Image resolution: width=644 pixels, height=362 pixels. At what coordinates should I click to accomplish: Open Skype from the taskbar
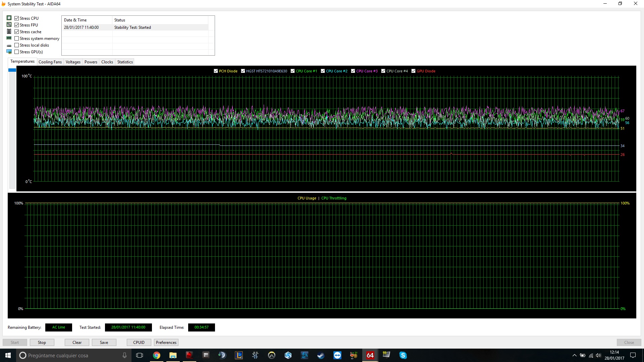pos(403,355)
